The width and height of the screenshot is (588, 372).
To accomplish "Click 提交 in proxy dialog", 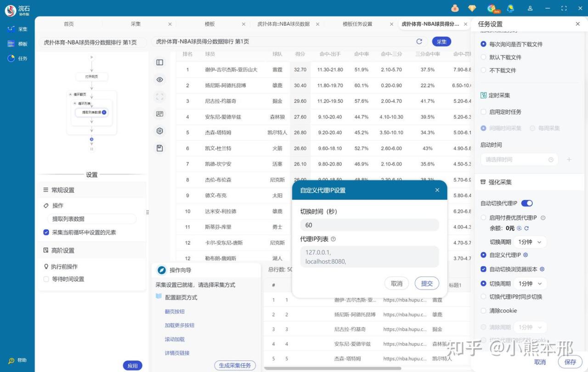I will (427, 283).
